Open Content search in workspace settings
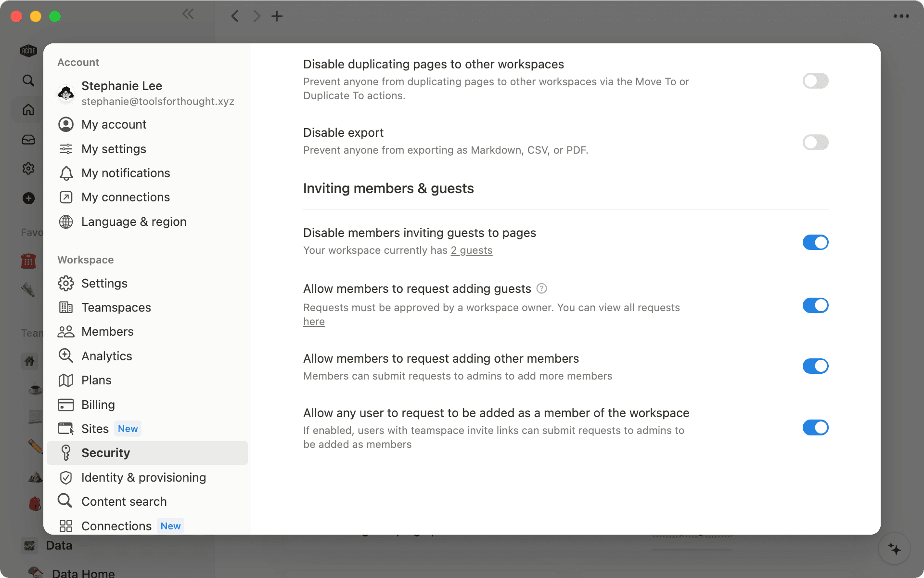The image size is (924, 578). tap(124, 501)
